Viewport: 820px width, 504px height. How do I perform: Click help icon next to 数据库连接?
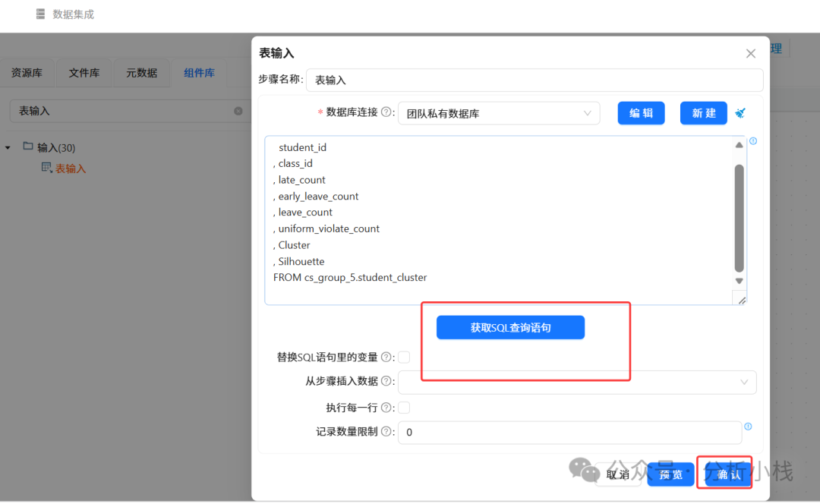[386, 112]
